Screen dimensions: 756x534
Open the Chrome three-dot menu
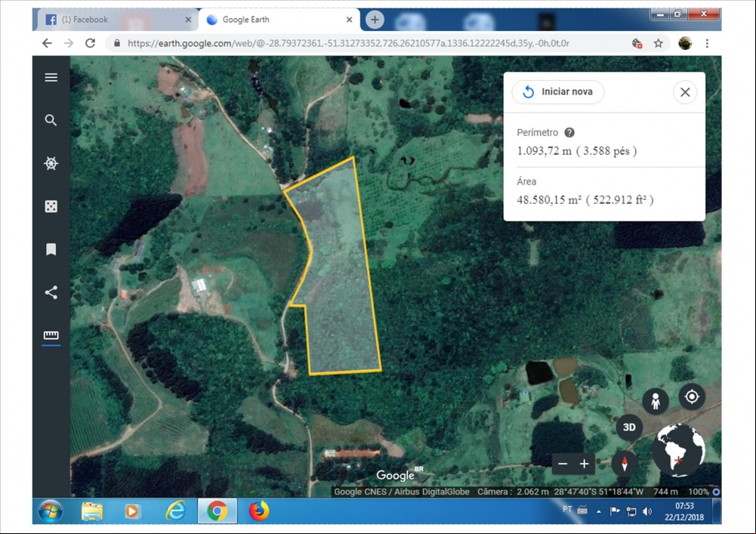pos(707,43)
